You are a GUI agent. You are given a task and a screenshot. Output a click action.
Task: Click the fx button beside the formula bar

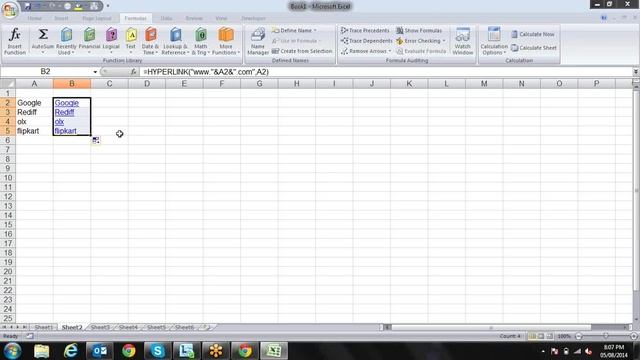(133, 72)
